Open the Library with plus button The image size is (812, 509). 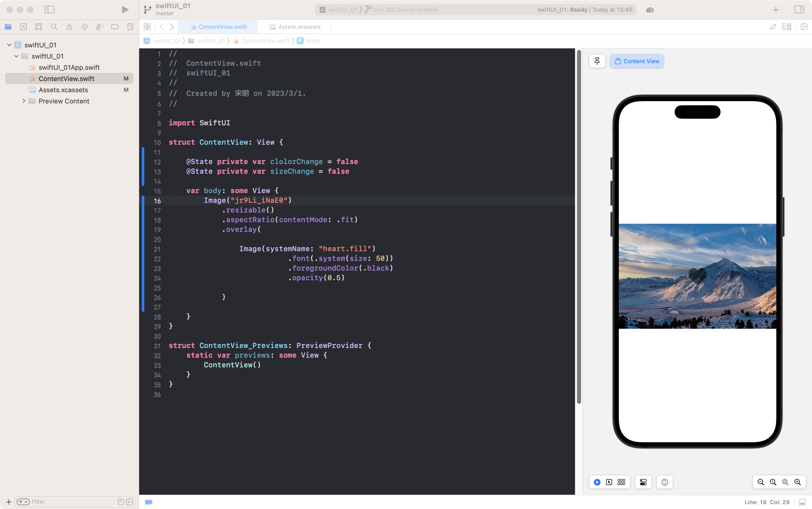(776, 10)
